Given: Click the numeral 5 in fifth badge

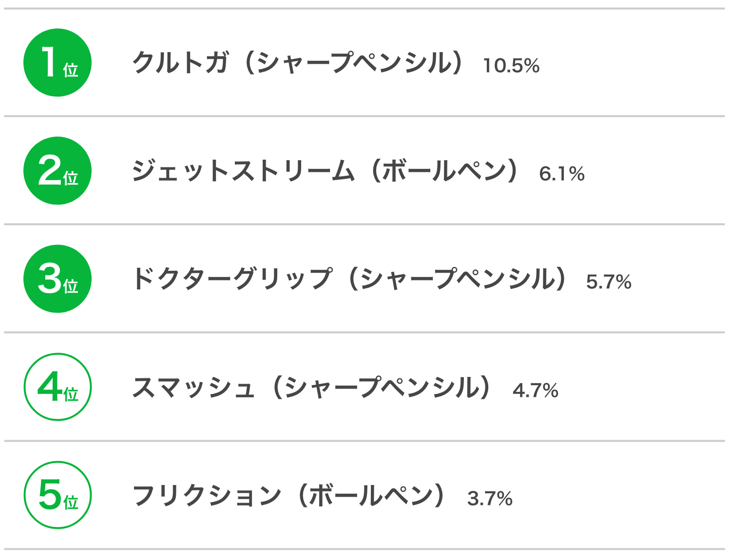Looking at the screenshot, I should pyautogui.click(x=50, y=495).
